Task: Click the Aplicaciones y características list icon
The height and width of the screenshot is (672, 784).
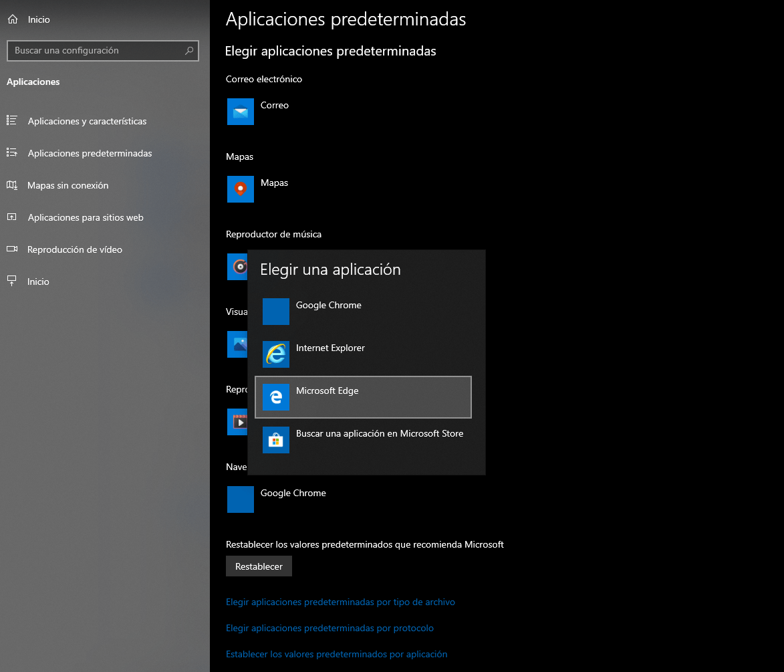Action: click(x=12, y=120)
